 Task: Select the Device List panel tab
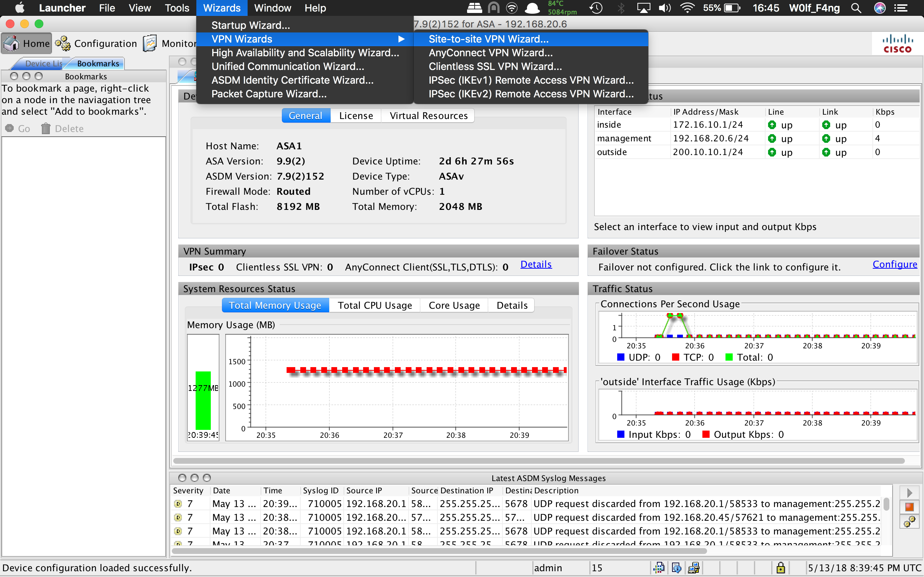pos(42,63)
